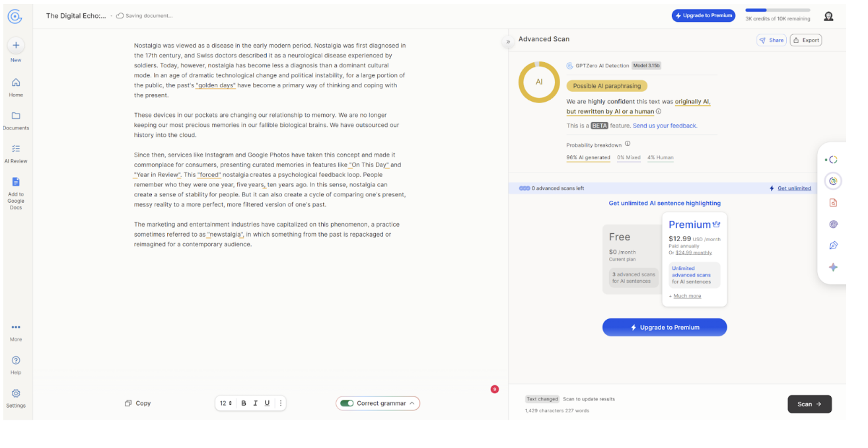Click Upgrade to Premium in header
Viewport: 868px width, 448px height.
pyautogui.click(x=704, y=15)
